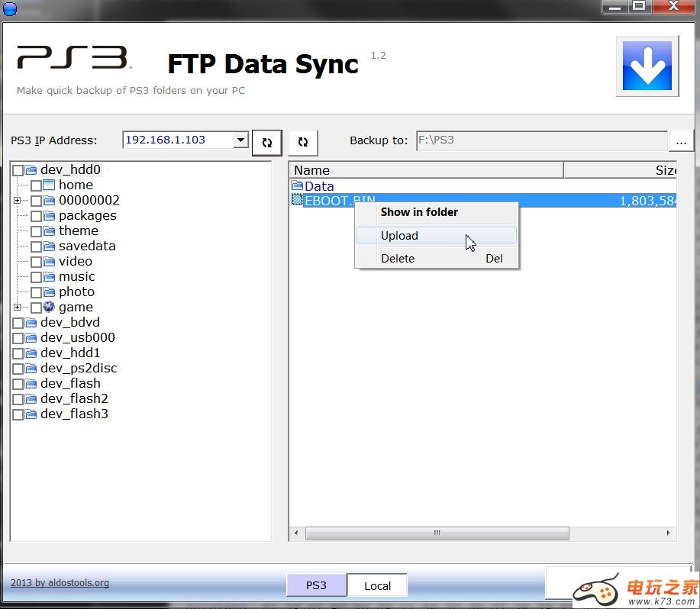The height and width of the screenshot is (609, 700).
Task: Click the second refresh icon near Backup to
Action: [303, 142]
